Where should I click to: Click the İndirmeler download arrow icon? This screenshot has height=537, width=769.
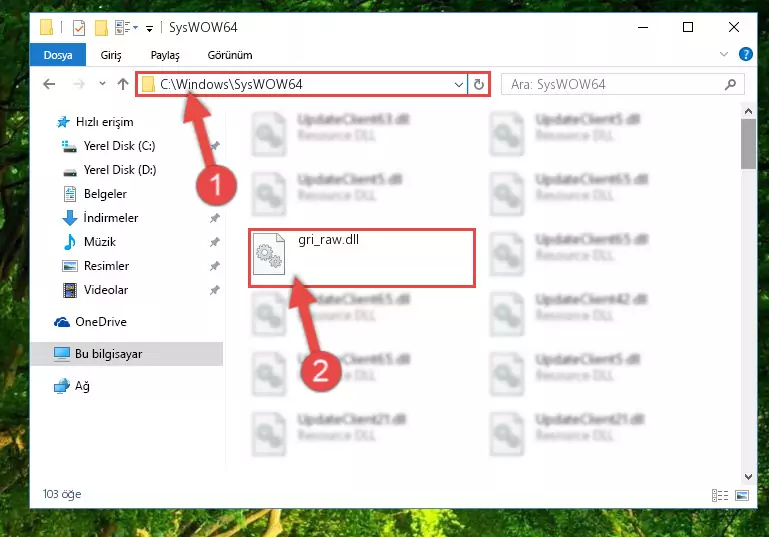click(70, 218)
